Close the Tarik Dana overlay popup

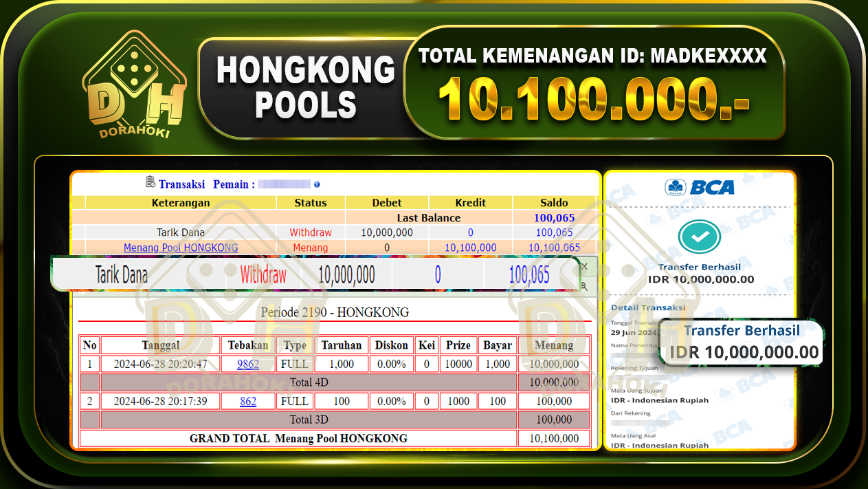pyautogui.click(x=585, y=266)
